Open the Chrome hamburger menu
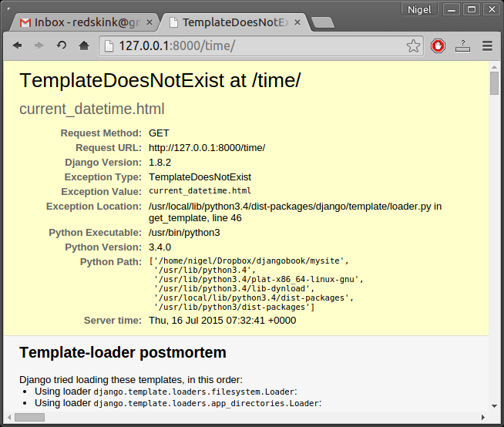 (487, 46)
